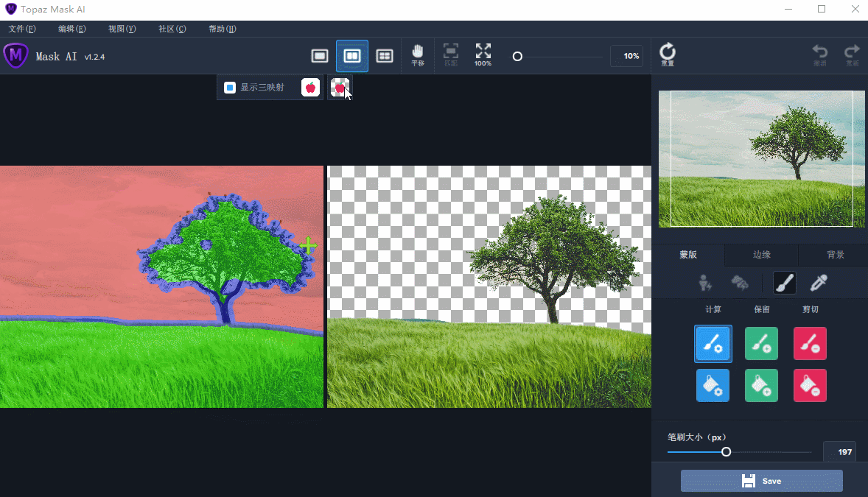Switch to quad four-panel view layout
868x497 pixels.
click(384, 56)
